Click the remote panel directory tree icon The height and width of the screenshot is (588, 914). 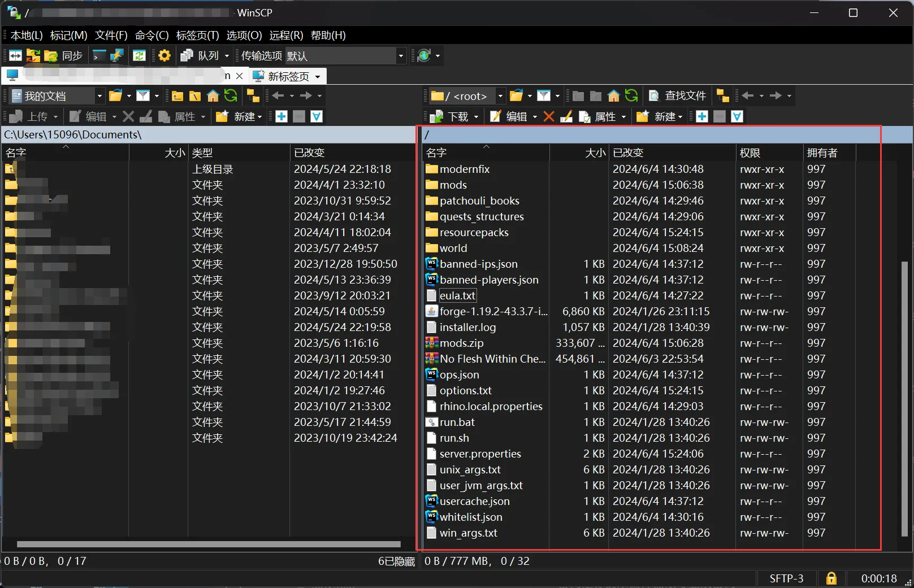click(x=722, y=95)
